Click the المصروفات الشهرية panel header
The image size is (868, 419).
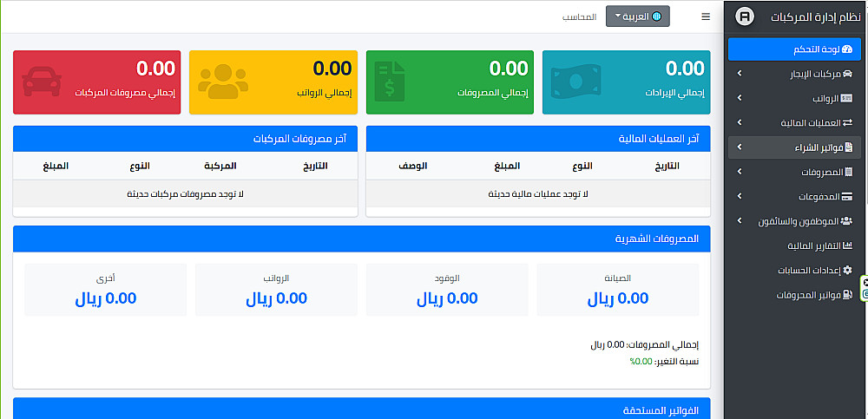pos(361,239)
